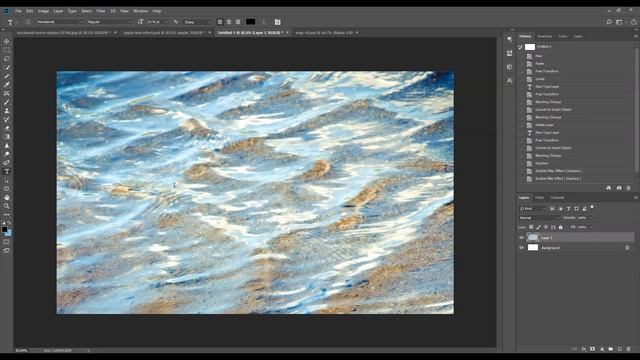The image size is (640, 360).
Task: Left-align text in the options bar
Action: (220, 22)
